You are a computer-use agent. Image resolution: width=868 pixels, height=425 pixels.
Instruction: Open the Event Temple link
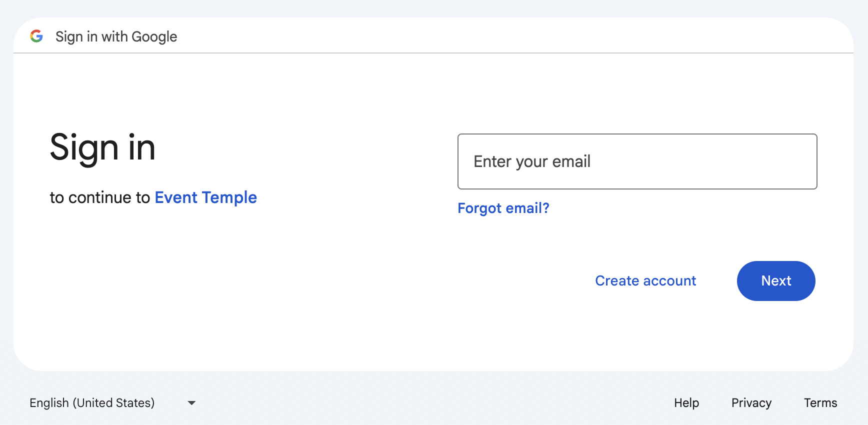click(205, 197)
